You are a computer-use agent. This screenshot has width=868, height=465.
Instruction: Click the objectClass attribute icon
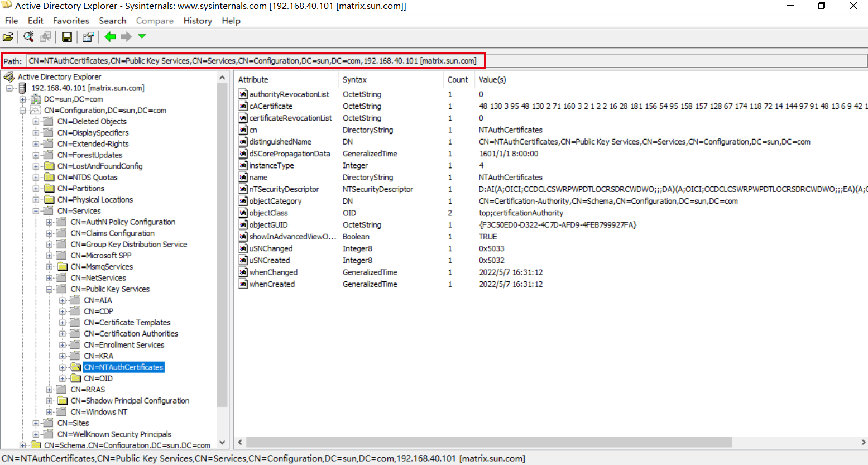(243, 213)
